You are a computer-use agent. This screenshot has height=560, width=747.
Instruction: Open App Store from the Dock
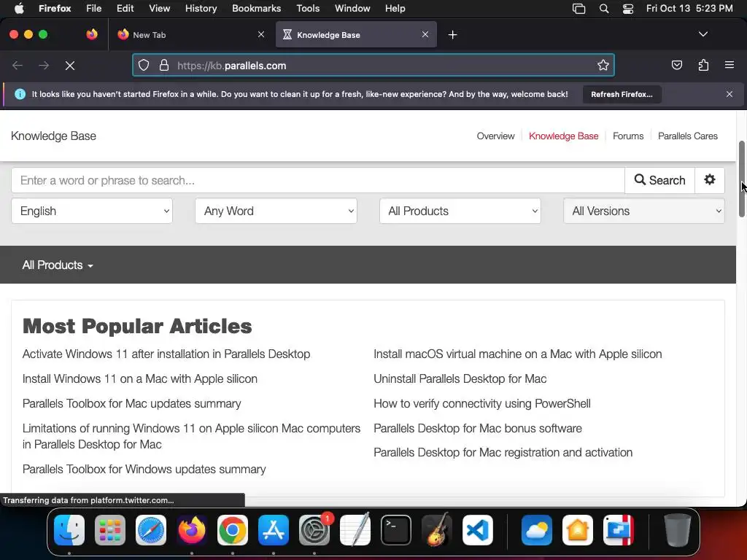[x=274, y=530]
